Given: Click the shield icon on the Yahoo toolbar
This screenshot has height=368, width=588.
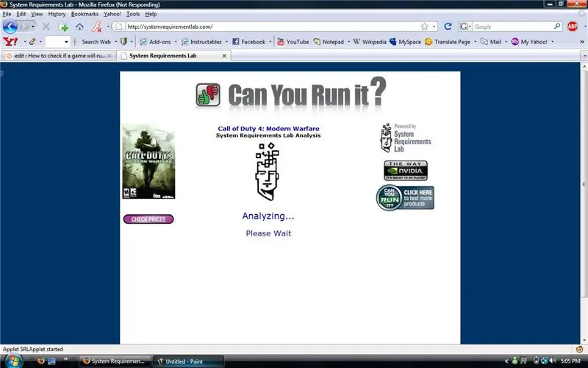Looking at the screenshot, I should click(x=123, y=42).
